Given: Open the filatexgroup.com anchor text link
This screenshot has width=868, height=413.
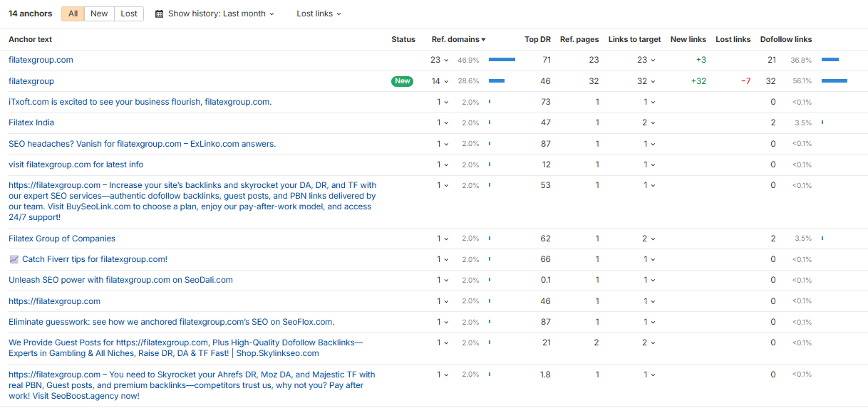Looking at the screenshot, I should 41,61.
